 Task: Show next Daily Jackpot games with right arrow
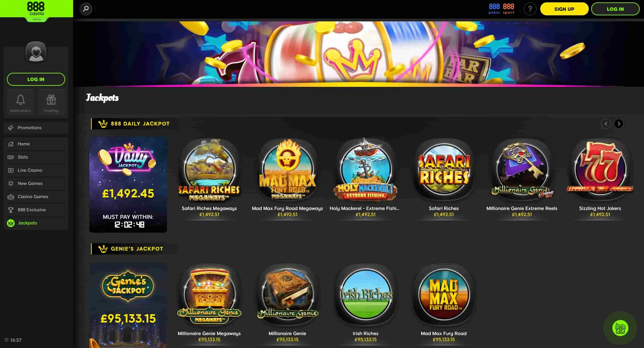(x=619, y=124)
